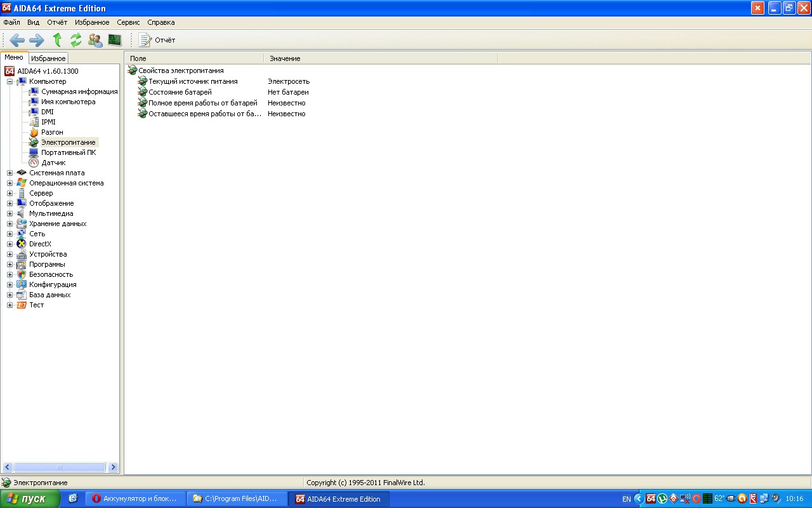This screenshot has width=812, height=508.
Task: Select the IPMI tree item
Action: tap(48, 122)
